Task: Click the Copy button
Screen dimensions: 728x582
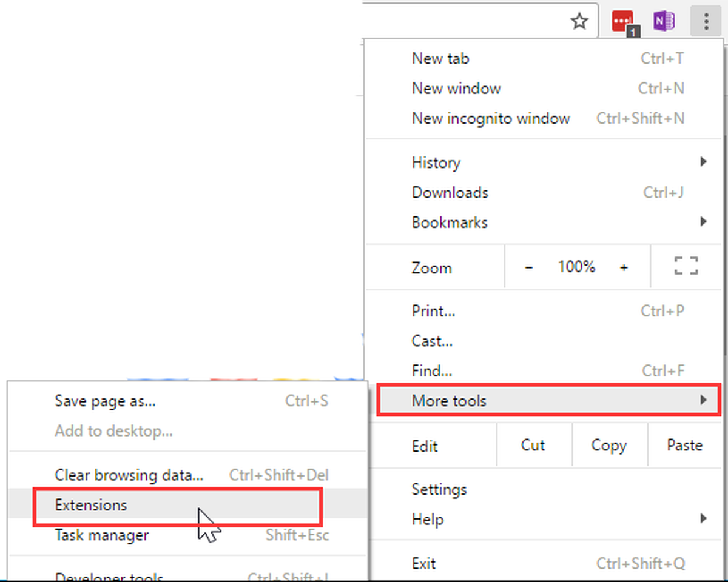Action: tap(609, 446)
